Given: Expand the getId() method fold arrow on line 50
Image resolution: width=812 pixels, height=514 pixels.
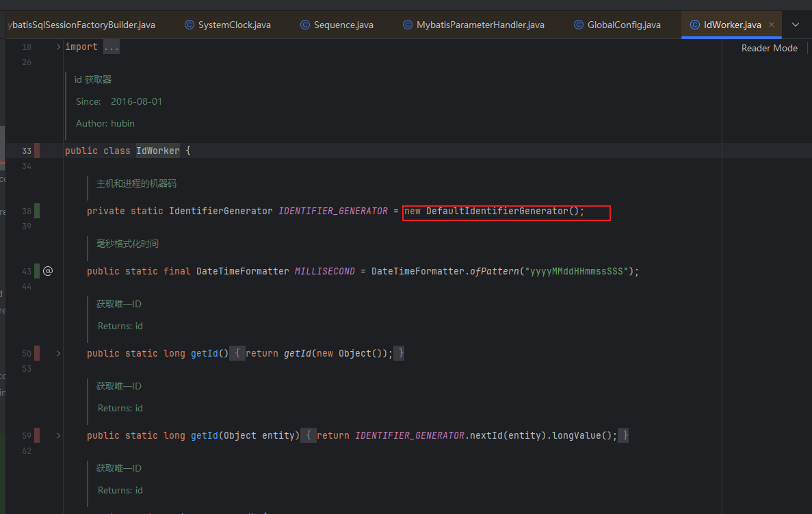Looking at the screenshot, I should (58, 353).
